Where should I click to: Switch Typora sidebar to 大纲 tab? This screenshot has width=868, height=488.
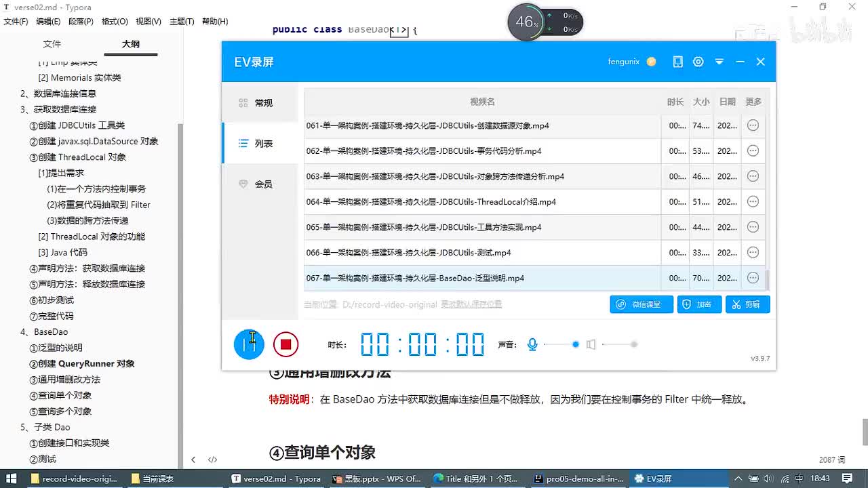coord(131,44)
